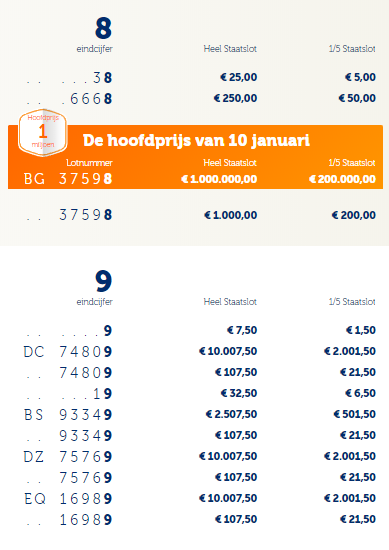Click the € 200.000,00 1/5 Staatslot prize
389x550 pixels.
click(342, 179)
